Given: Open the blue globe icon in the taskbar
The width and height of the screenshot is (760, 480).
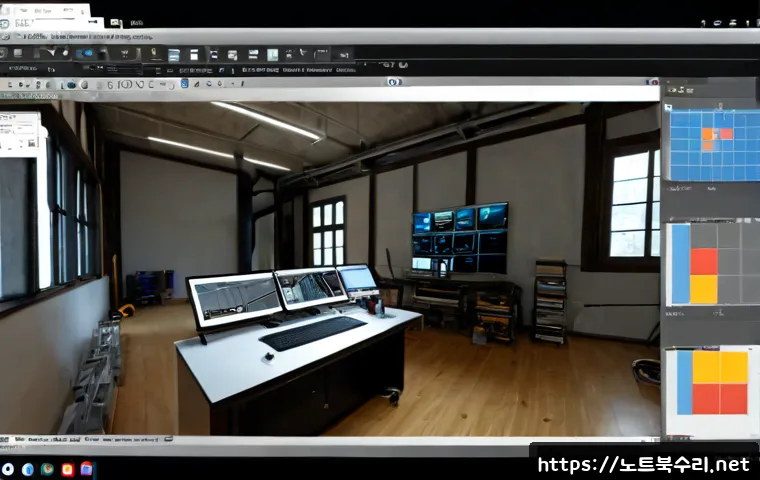Looking at the screenshot, I should (28, 469).
